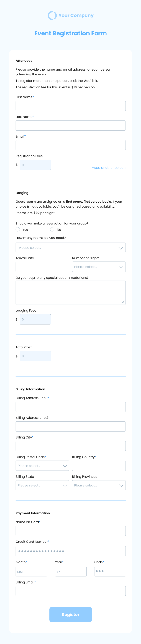Focus the First Name field
Screen dimensions: 141x644
point(70,106)
